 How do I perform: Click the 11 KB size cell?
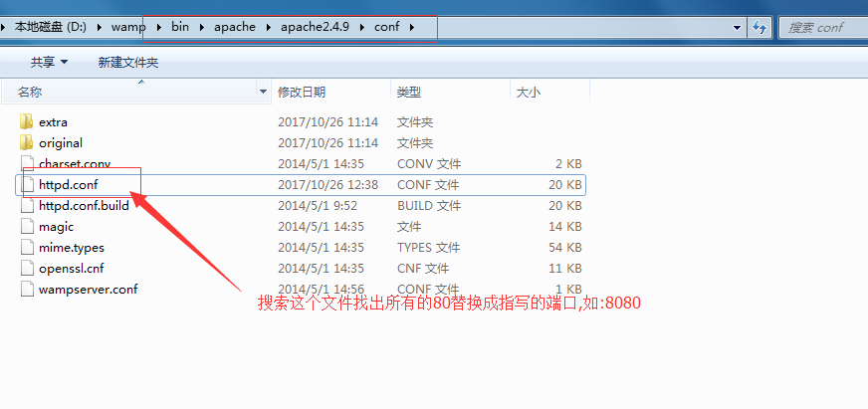[x=565, y=269]
